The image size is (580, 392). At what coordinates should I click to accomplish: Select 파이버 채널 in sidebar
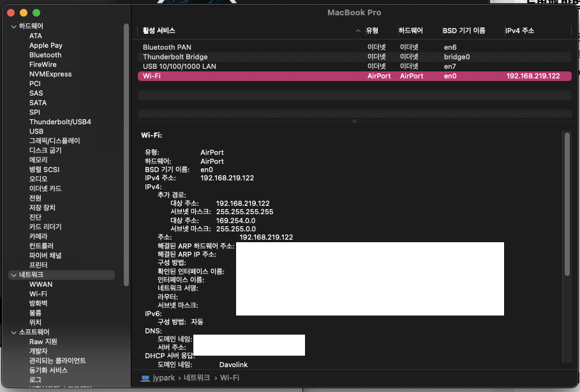pyautogui.click(x=45, y=256)
